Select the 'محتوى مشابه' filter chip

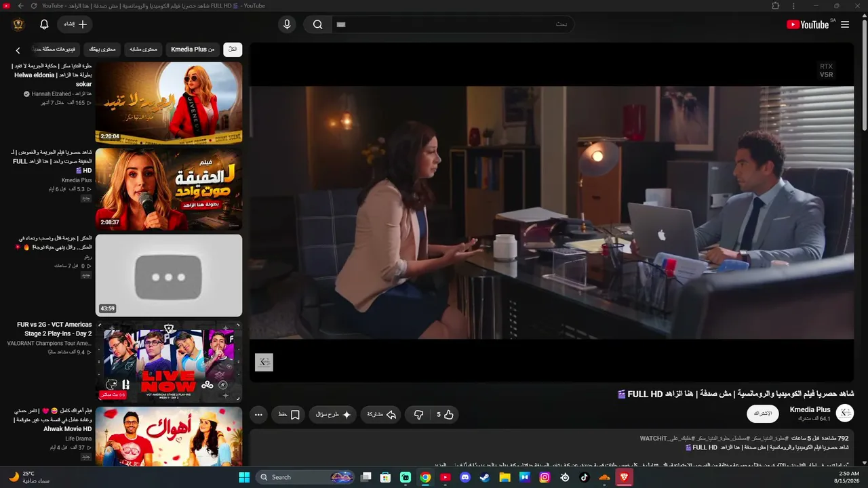(144, 49)
